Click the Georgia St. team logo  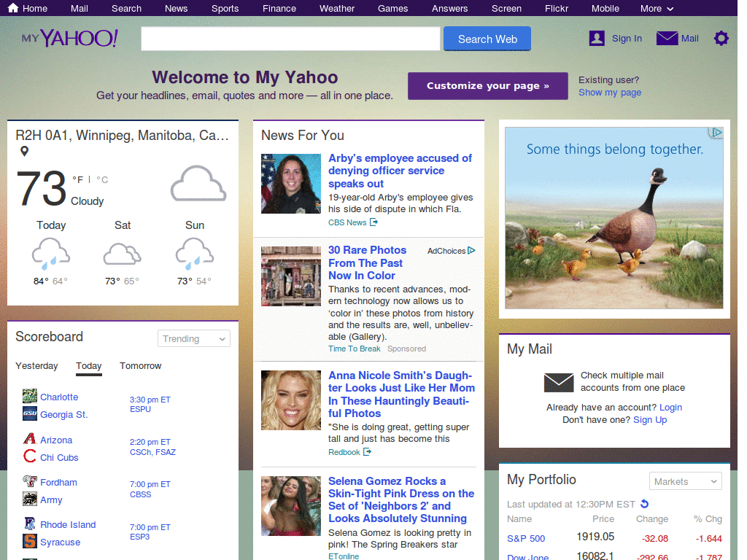tap(29, 413)
